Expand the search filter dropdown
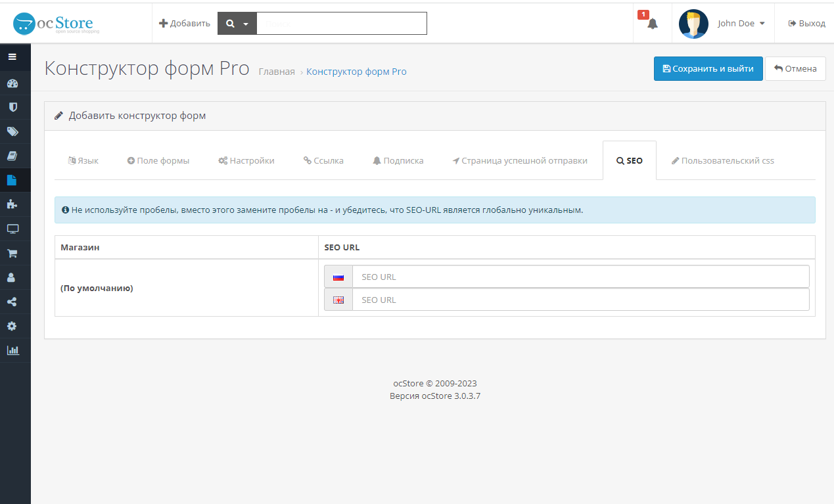Image resolution: width=834 pixels, height=504 pixels. click(237, 24)
